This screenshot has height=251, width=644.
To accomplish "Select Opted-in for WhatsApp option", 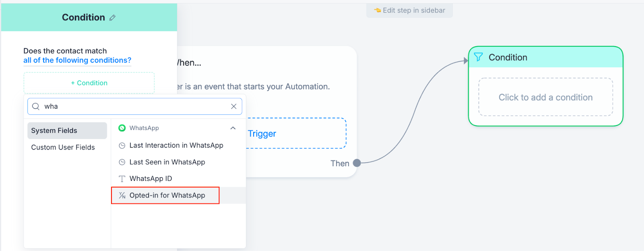I will [x=167, y=195].
